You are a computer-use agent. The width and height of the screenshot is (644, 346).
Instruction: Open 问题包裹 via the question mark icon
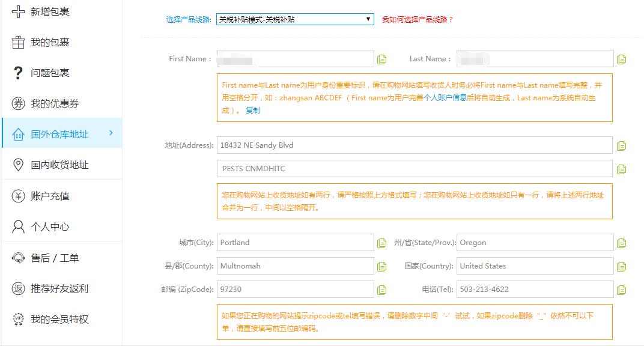click(x=17, y=72)
